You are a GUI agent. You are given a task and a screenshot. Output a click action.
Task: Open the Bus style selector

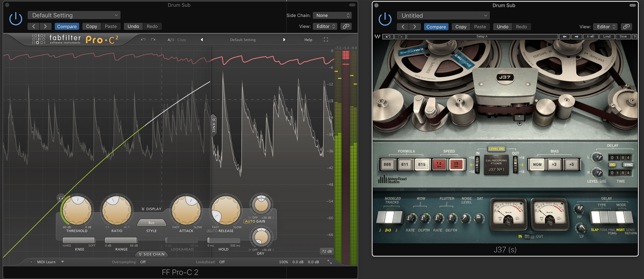tap(152, 223)
